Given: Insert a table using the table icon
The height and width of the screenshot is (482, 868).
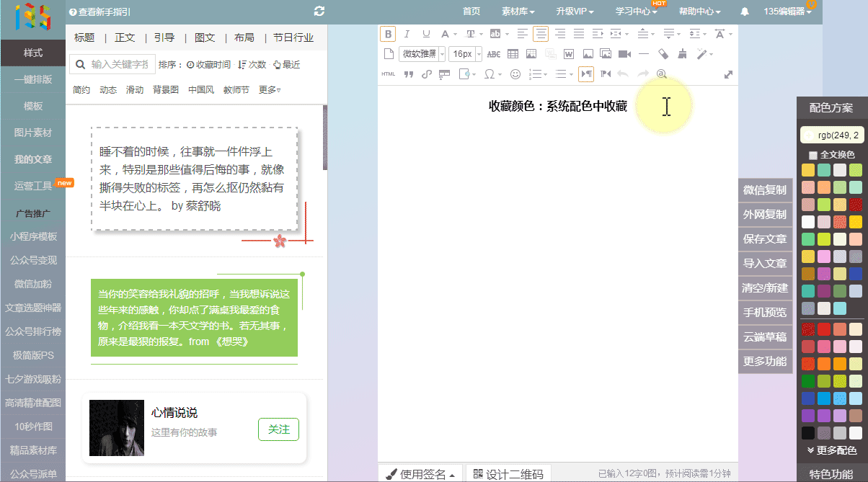Looking at the screenshot, I should (x=513, y=54).
